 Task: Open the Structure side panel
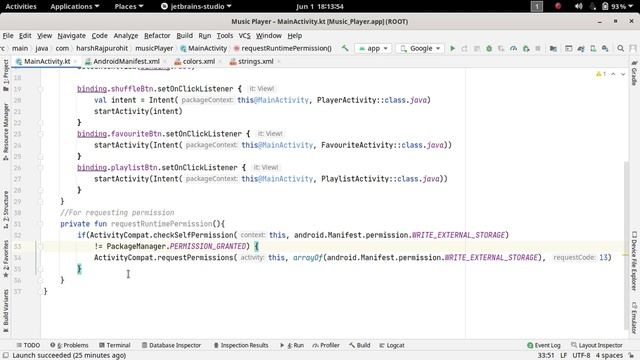click(x=6, y=209)
